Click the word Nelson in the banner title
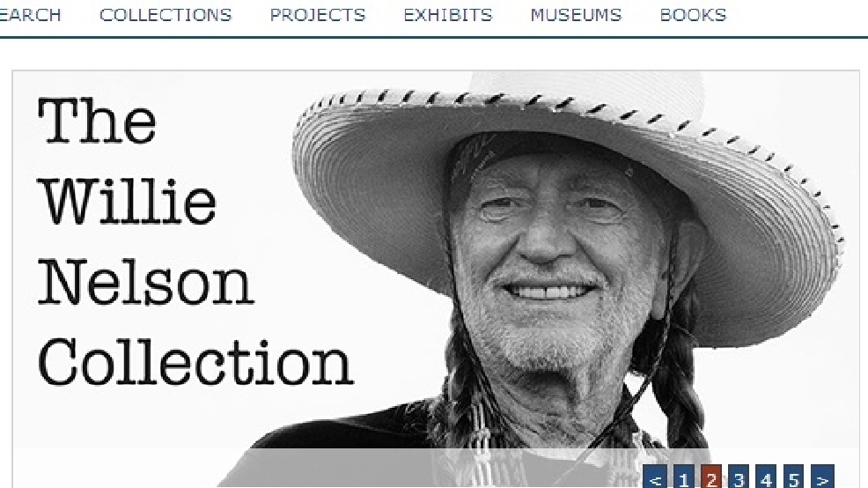Screen dimensions: 868x488 coord(145,283)
